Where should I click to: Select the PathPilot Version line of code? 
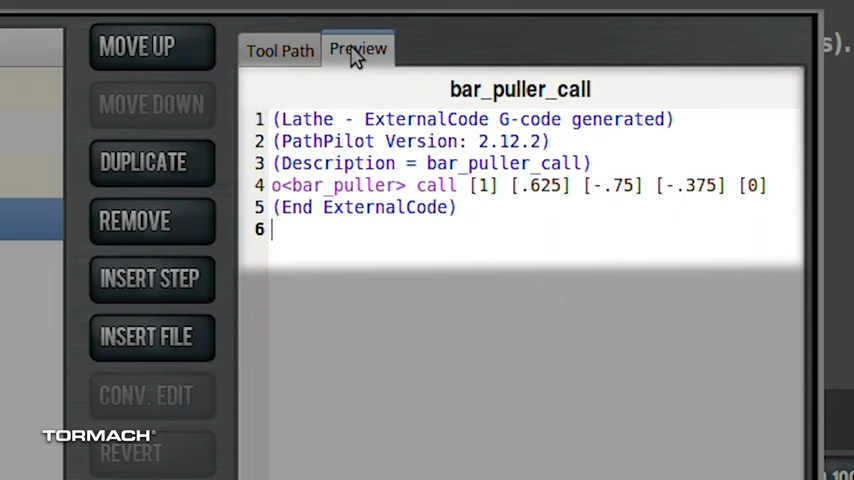pyautogui.click(x=410, y=141)
